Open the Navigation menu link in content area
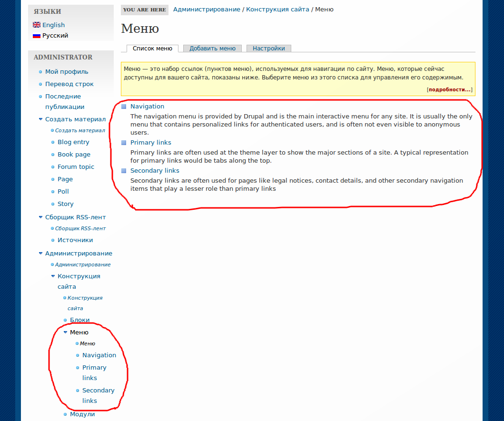Image resolution: width=504 pixels, height=421 pixels. [147, 106]
